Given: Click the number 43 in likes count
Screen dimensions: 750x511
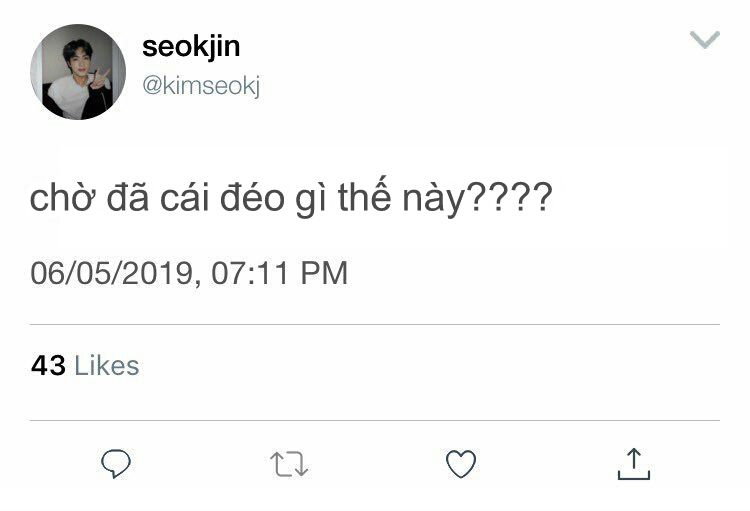Looking at the screenshot, I should [48, 366].
